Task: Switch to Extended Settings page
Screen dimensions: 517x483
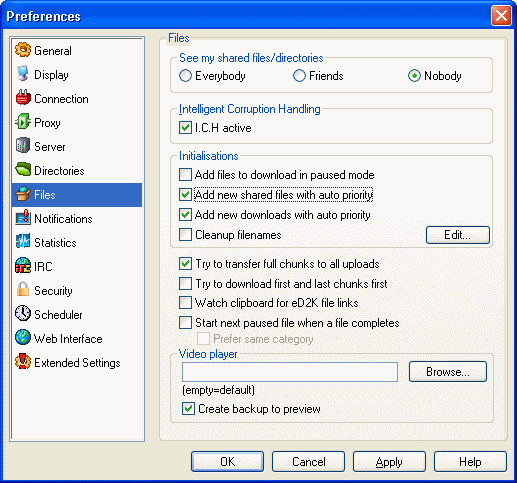Action: [x=77, y=363]
